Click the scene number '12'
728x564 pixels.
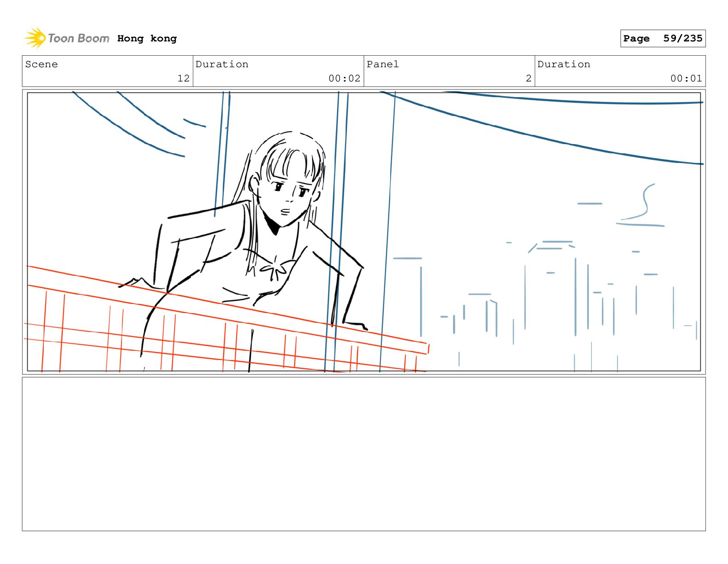tap(184, 78)
